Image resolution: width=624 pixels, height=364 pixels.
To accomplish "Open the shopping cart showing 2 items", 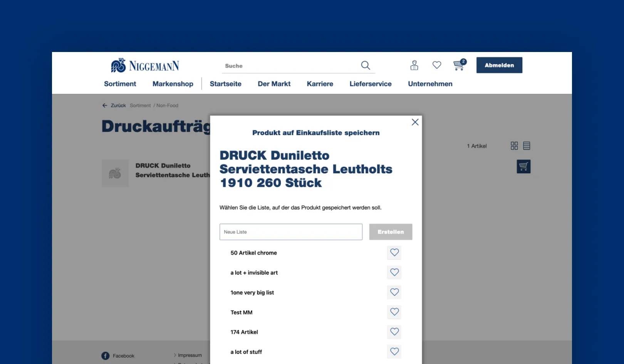I will tap(458, 65).
